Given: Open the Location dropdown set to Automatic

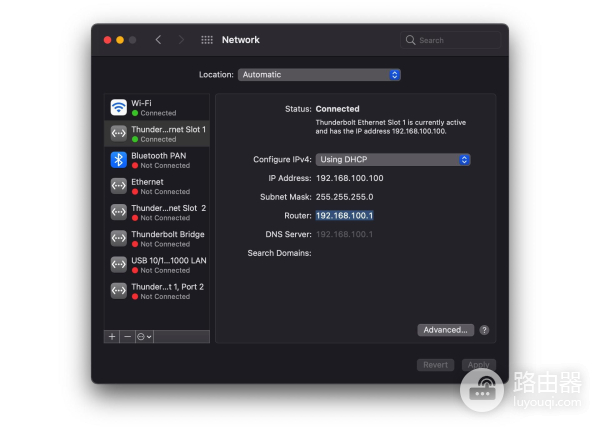Looking at the screenshot, I should click(319, 75).
